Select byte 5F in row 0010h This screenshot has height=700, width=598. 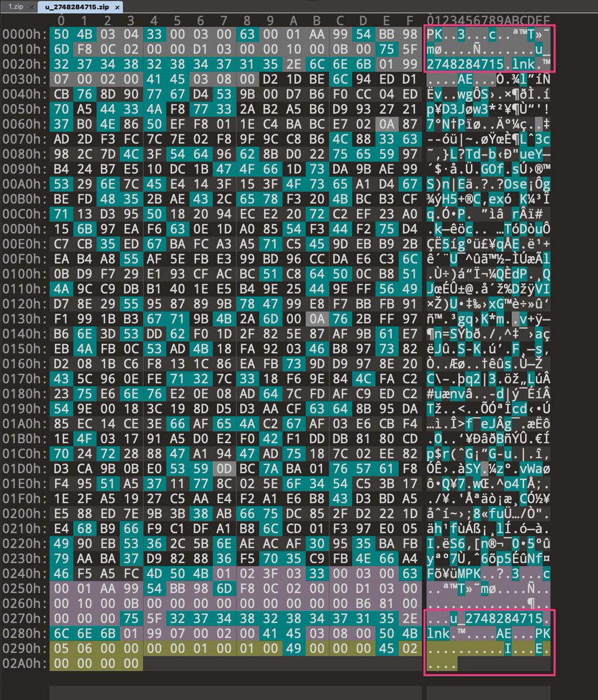point(411,48)
